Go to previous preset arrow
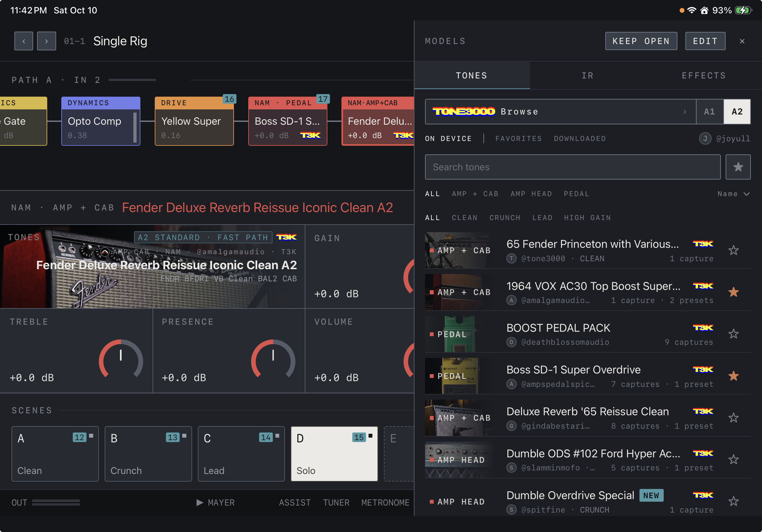The image size is (762, 532). click(24, 41)
